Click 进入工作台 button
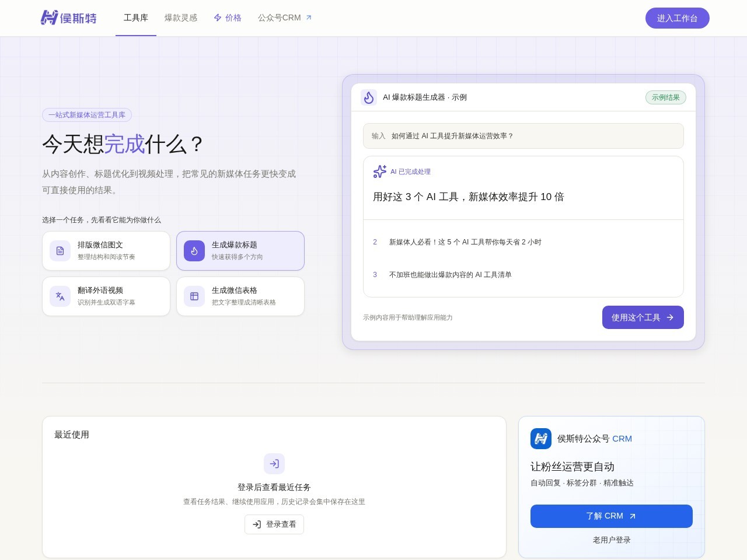 [678, 18]
